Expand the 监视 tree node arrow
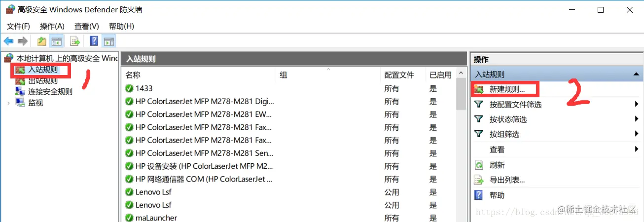644x222 pixels. click(x=8, y=103)
